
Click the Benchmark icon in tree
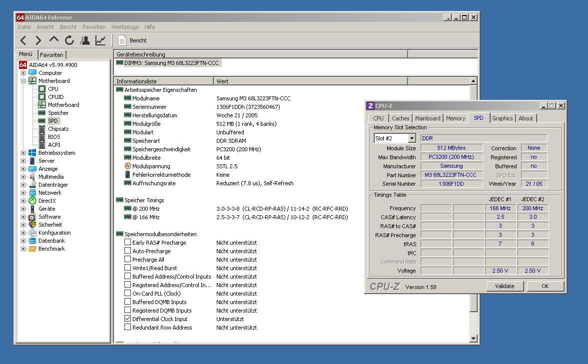coord(32,249)
